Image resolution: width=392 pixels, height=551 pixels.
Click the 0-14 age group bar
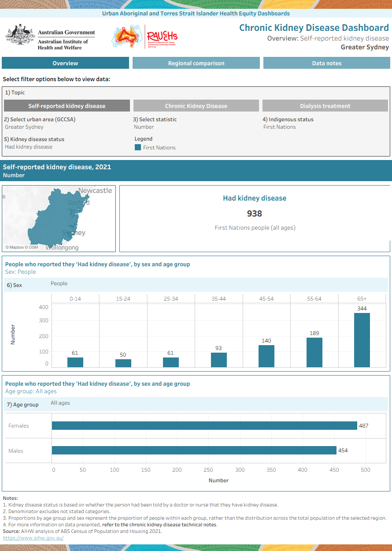(75, 362)
